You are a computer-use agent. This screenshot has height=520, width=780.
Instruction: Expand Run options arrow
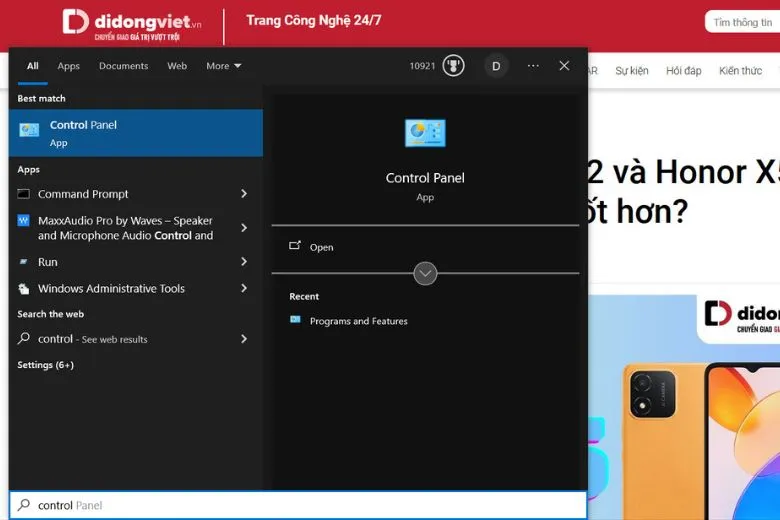point(244,262)
